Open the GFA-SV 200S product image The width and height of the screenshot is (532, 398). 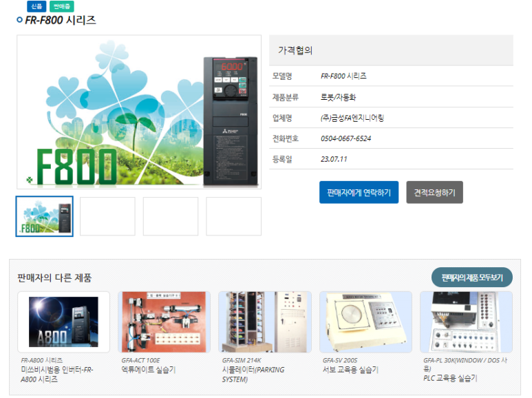[x=365, y=322]
